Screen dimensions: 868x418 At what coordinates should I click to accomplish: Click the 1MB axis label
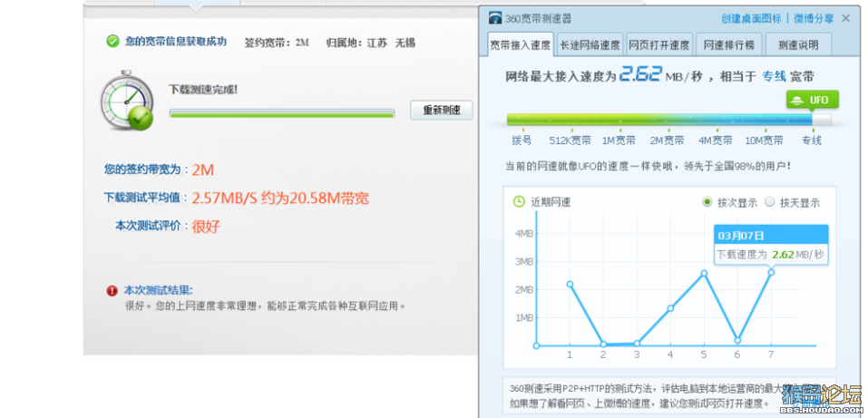coord(523,317)
